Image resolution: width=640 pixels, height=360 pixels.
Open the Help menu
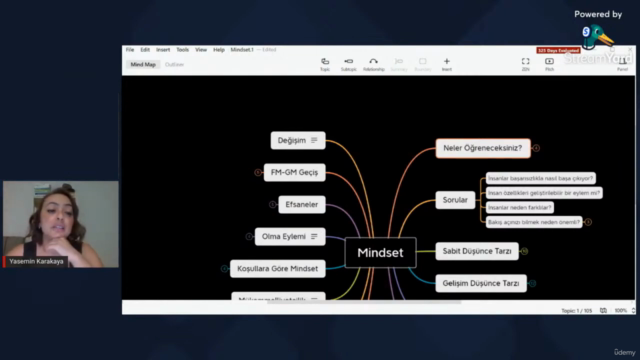(x=219, y=50)
